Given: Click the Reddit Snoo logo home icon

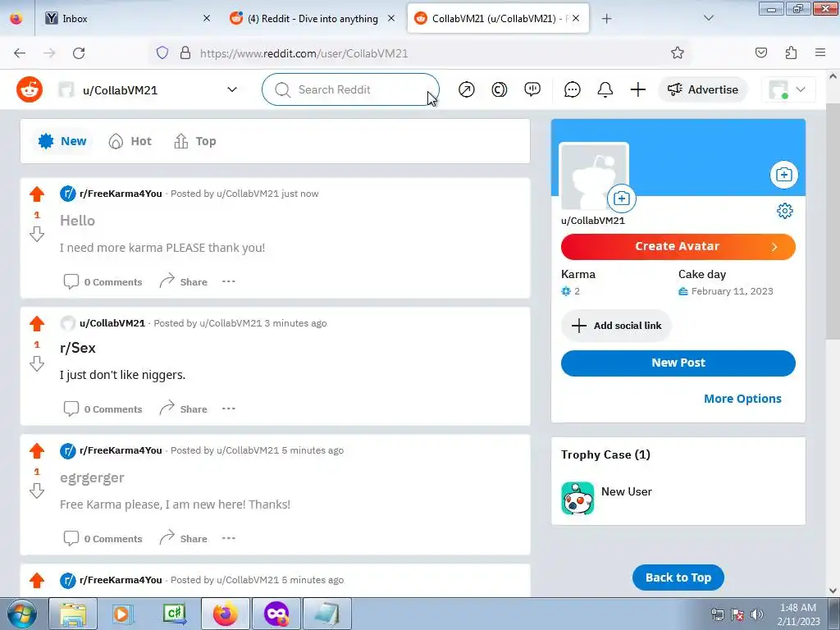Looking at the screenshot, I should click(x=30, y=89).
